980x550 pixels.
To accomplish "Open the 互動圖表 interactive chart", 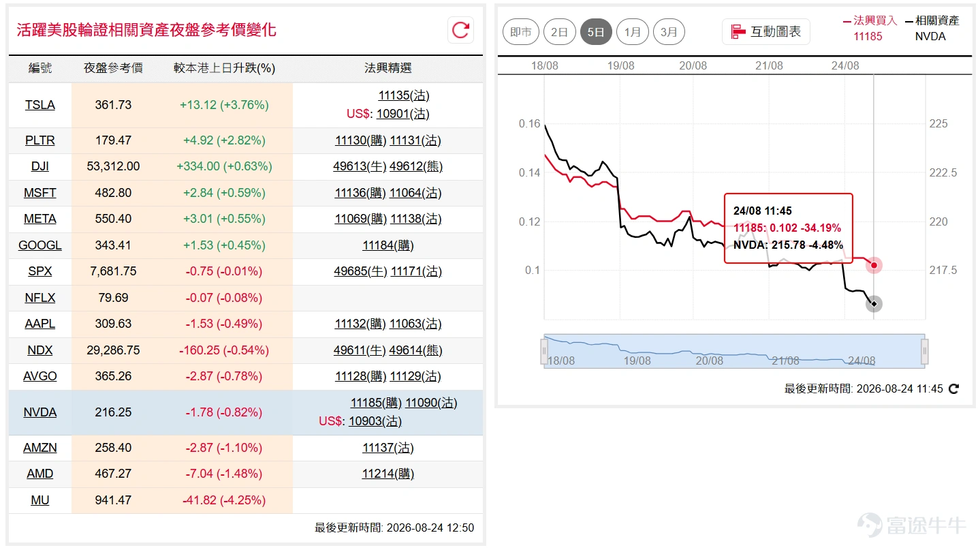I will click(x=766, y=31).
